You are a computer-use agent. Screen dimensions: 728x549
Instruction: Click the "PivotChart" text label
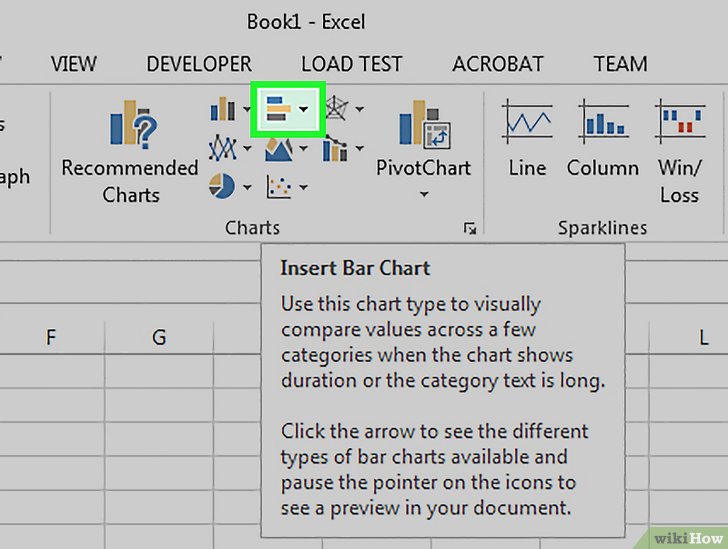[423, 168]
